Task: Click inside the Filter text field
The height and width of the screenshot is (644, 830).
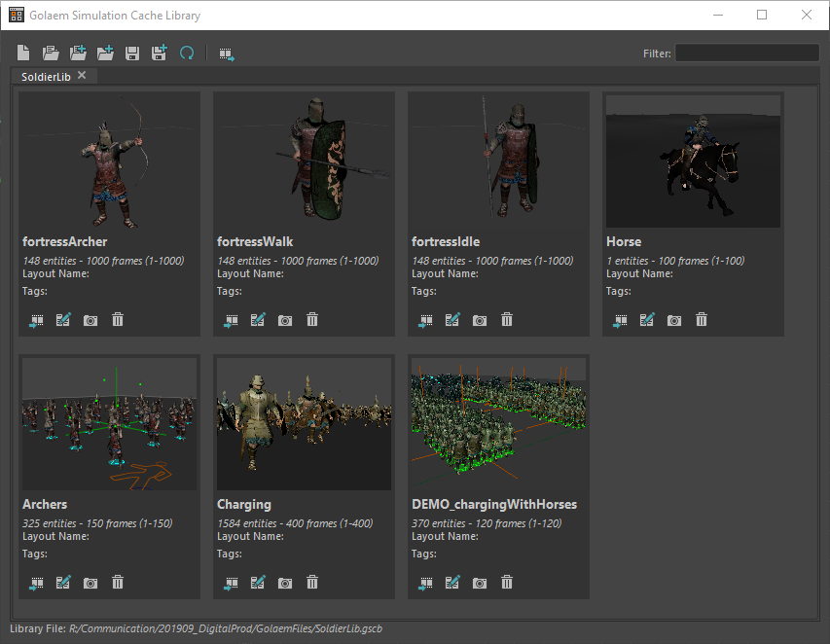Action: [746, 54]
